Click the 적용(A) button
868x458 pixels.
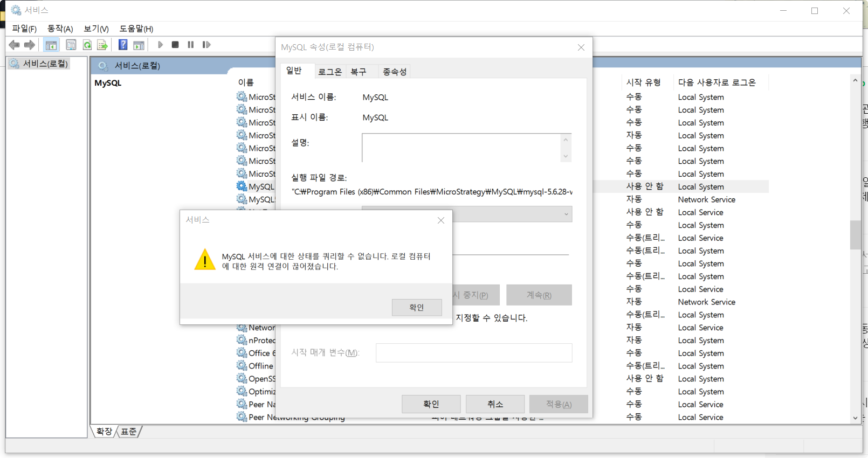coord(559,404)
